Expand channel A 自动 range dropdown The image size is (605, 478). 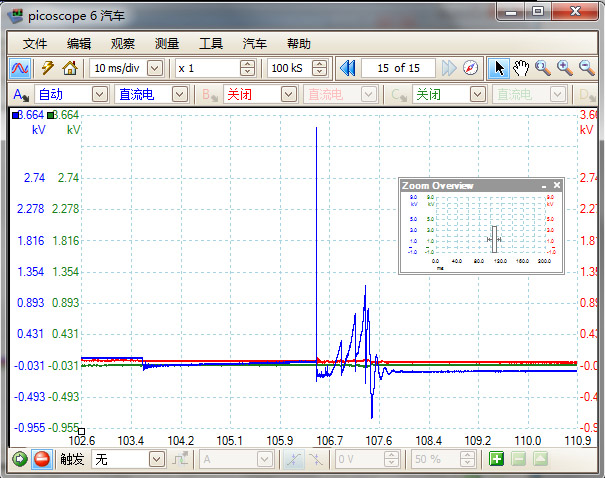pos(100,95)
